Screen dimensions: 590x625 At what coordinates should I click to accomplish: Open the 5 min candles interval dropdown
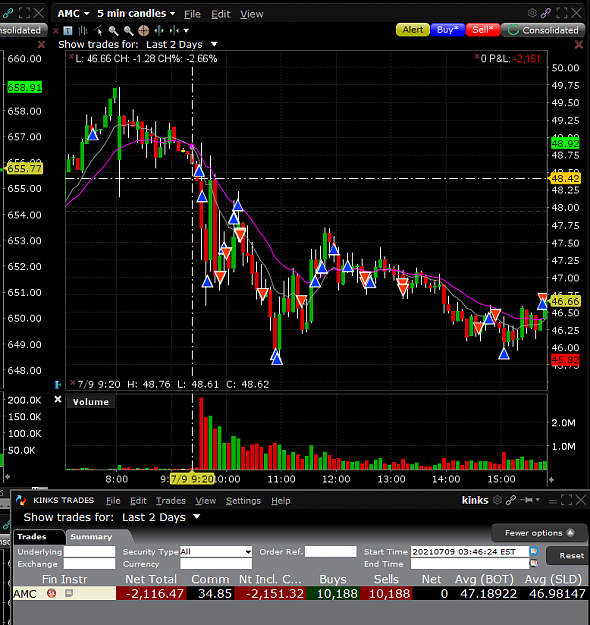click(x=136, y=14)
